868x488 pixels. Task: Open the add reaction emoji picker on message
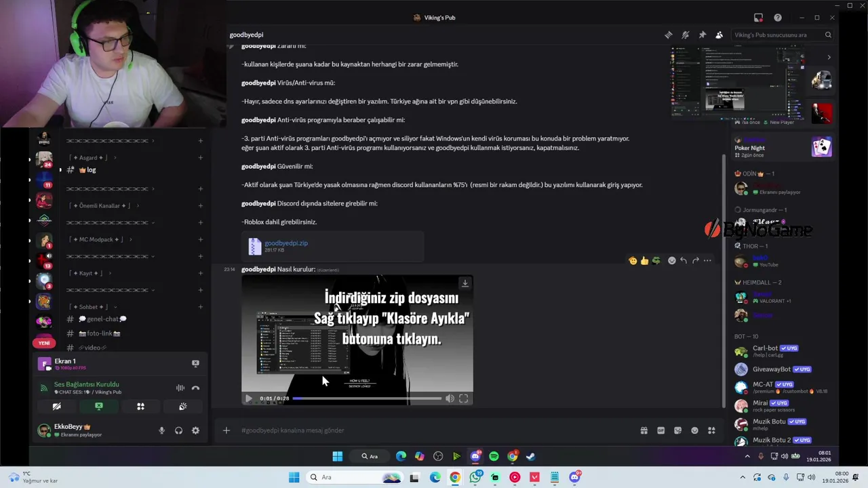coord(672,260)
